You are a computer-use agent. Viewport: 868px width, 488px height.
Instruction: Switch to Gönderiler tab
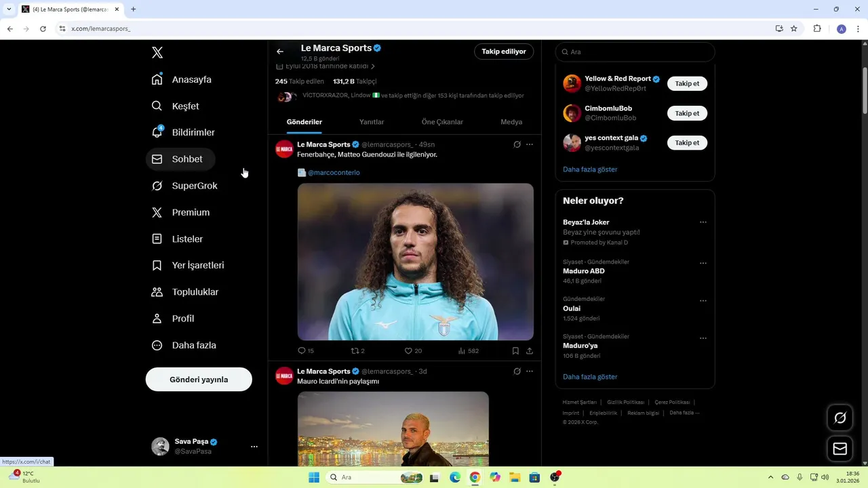(304, 122)
